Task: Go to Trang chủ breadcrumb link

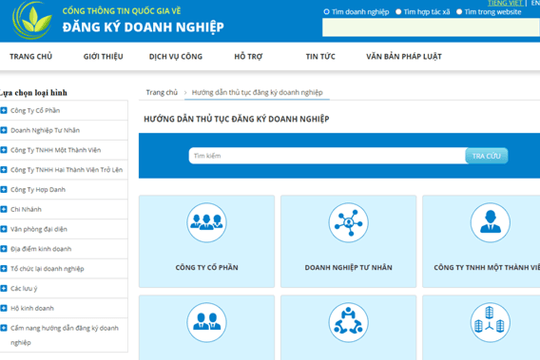Action: pyautogui.click(x=162, y=92)
